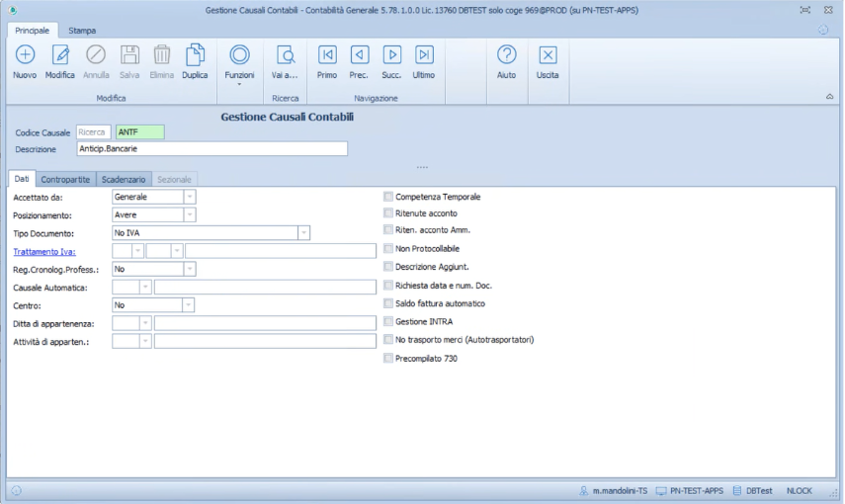Click the Uscita exit icon

548,55
